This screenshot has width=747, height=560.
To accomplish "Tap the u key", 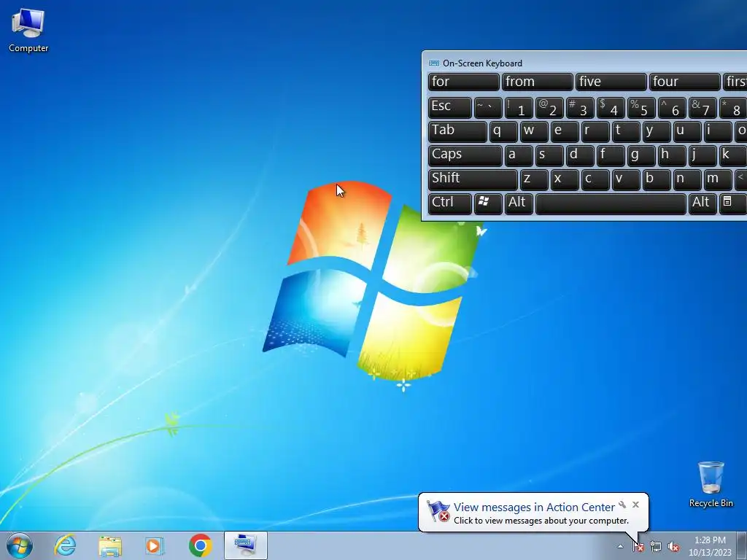I will 687,132.
